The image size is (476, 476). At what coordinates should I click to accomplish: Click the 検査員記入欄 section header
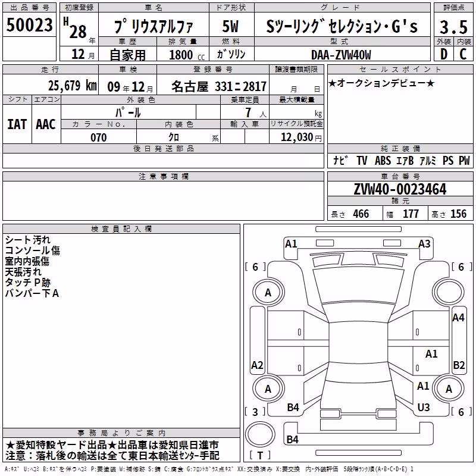[x=121, y=229]
